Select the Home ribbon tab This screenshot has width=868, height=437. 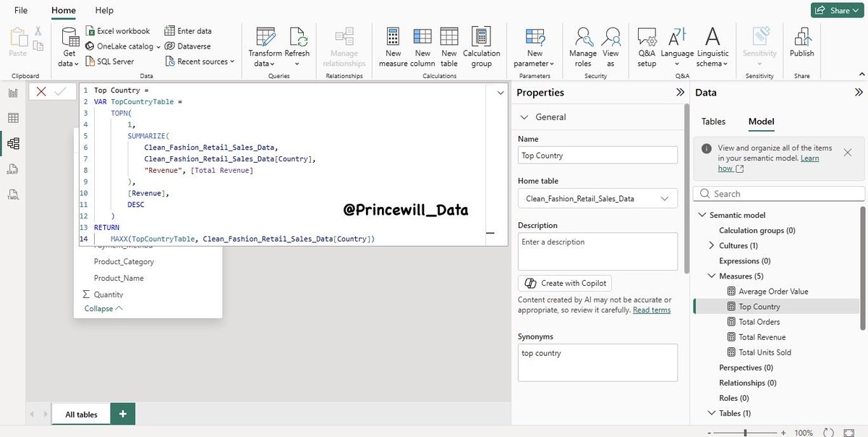(x=64, y=11)
